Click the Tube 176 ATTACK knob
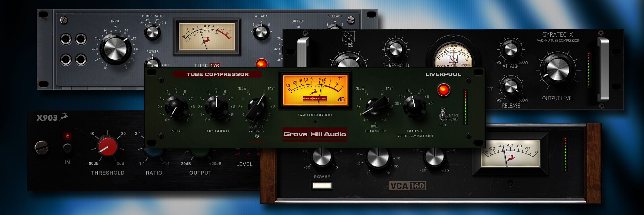 click(261, 32)
